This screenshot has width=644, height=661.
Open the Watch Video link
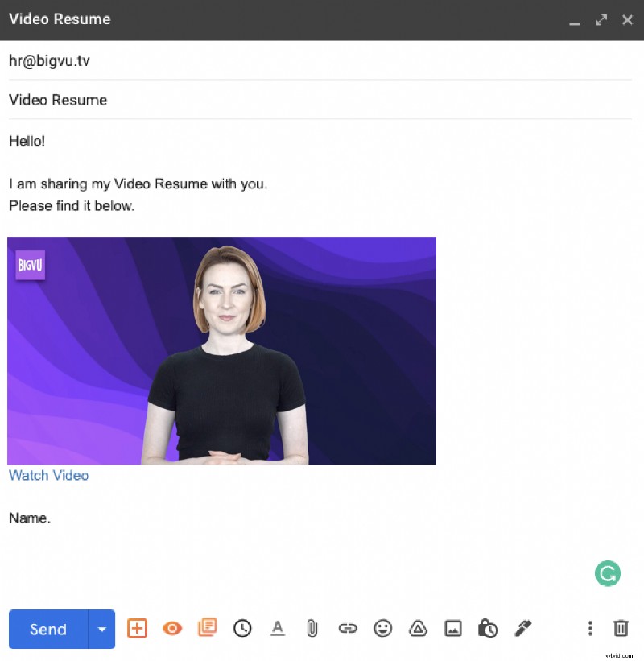48,476
